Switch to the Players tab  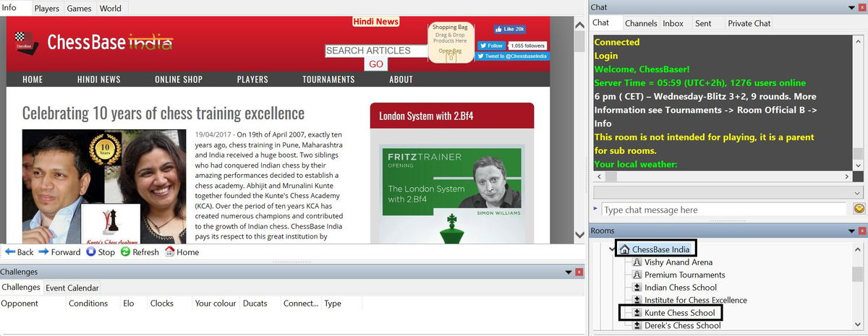(47, 9)
